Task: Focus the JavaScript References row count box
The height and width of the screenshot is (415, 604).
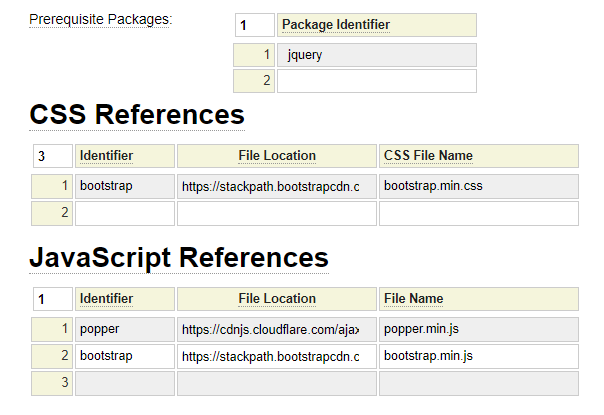Action: [x=52, y=299]
